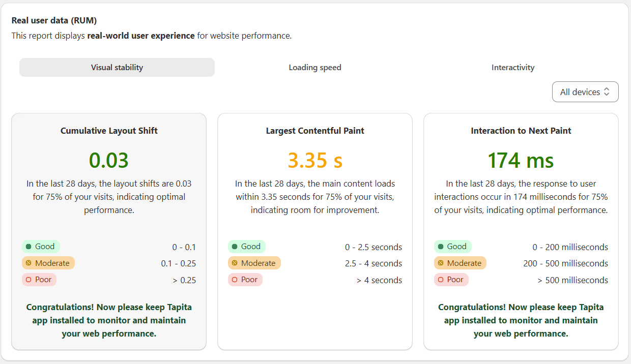Click the 3.35 s paint value
Image resolution: width=631 pixels, height=364 pixels.
pyautogui.click(x=315, y=160)
